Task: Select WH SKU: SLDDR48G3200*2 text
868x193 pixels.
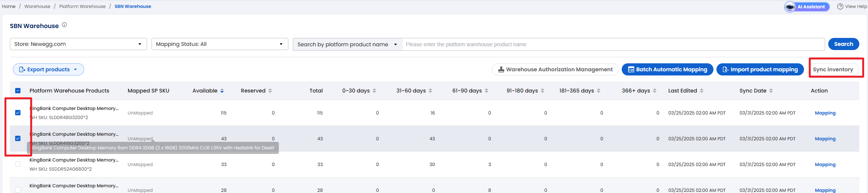Action: click(x=59, y=118)
